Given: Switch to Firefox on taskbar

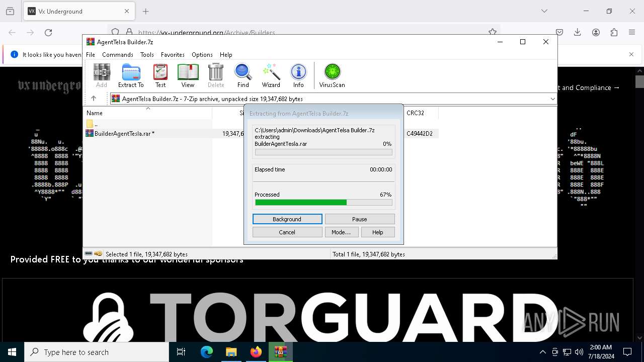Looking at the screenshot, I should pyautogui.click(x=256, y=352).
